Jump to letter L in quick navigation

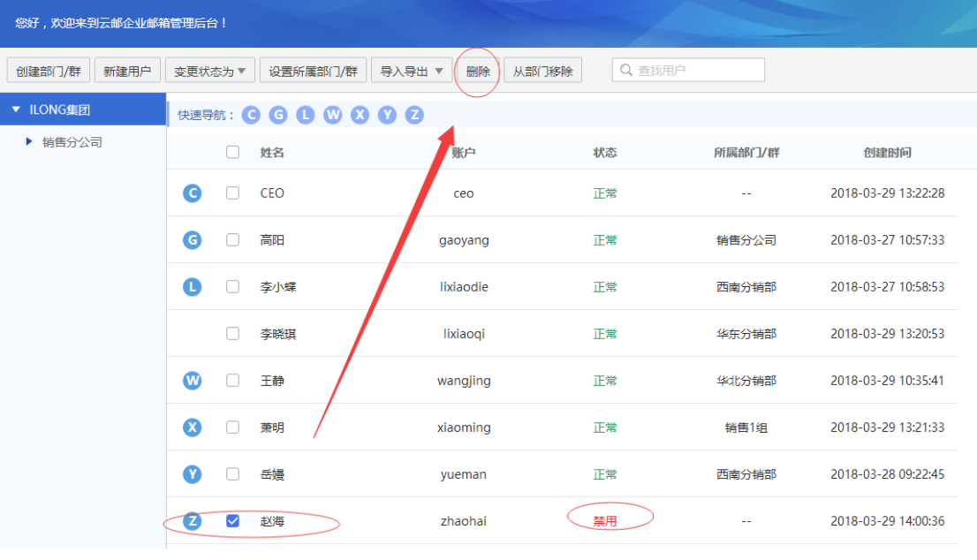point(306,115)
